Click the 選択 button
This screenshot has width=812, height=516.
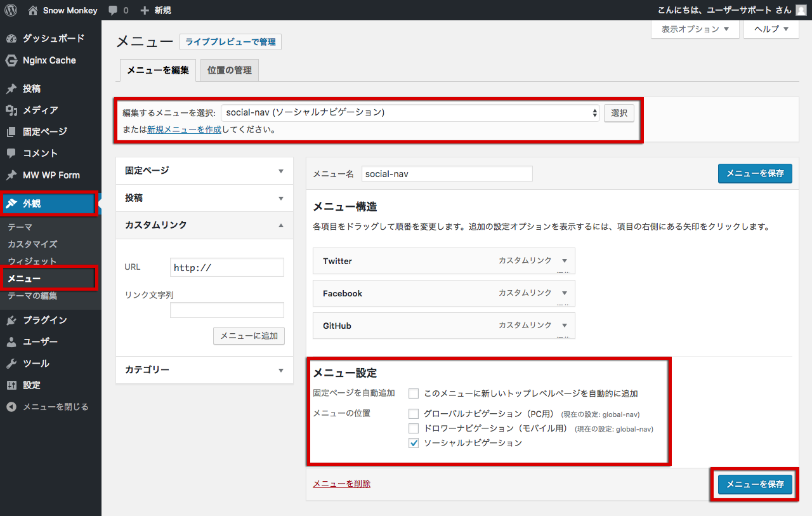point(619,113)
